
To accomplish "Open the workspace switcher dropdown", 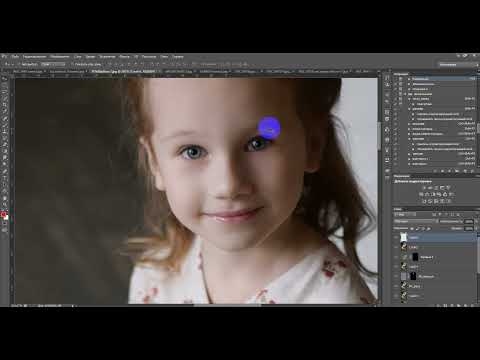I will point(457,64).
